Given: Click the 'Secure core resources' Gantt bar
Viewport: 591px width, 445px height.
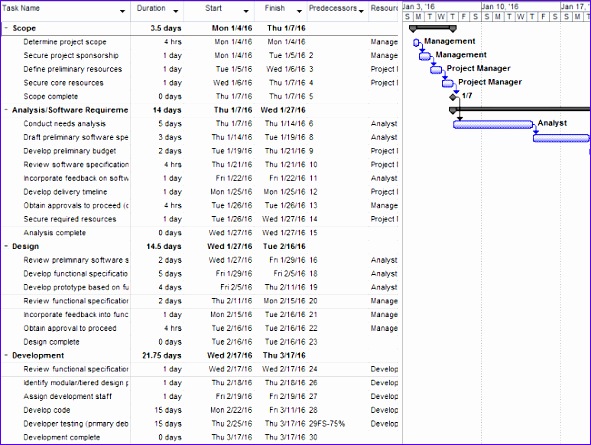Looking at the screenshot, I should coord(448,83).
